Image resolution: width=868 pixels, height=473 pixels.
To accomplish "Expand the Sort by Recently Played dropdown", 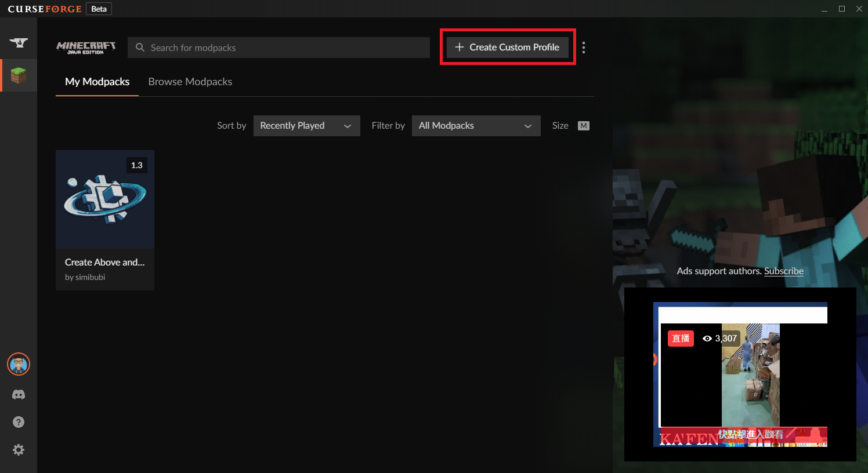I will click(306, 126).
